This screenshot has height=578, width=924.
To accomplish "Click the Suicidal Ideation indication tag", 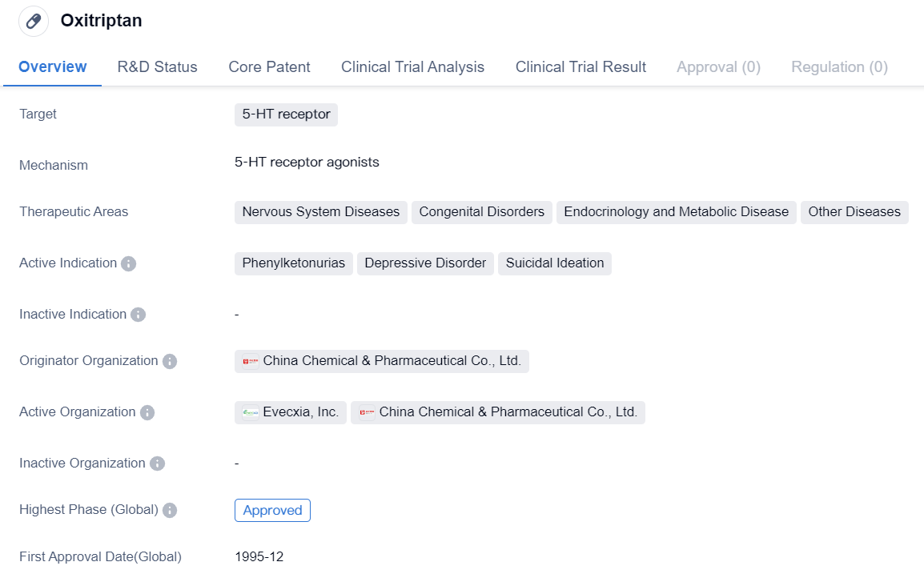I will point(554,263).
